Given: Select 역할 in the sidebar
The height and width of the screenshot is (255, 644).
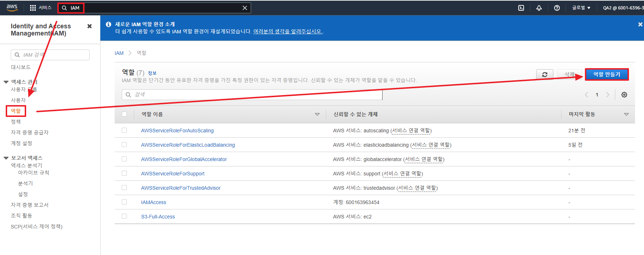Looking at the screenshot, I should pos(16,111).
